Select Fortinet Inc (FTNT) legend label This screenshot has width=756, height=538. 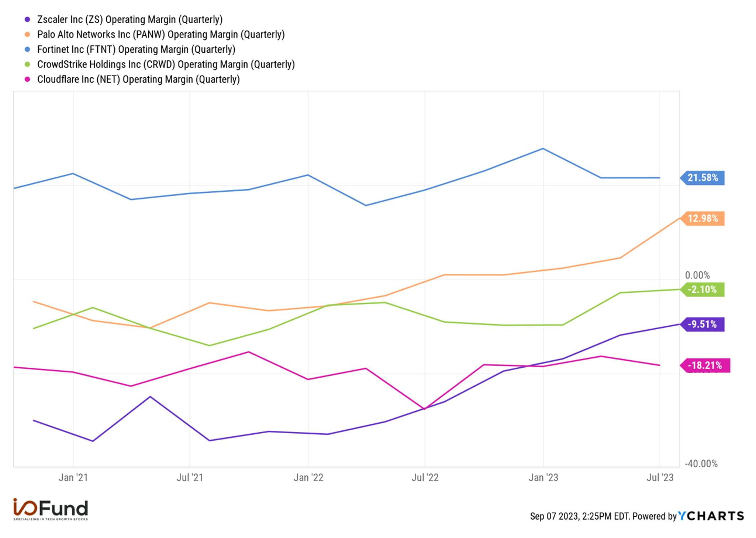[x=136, y=50]
